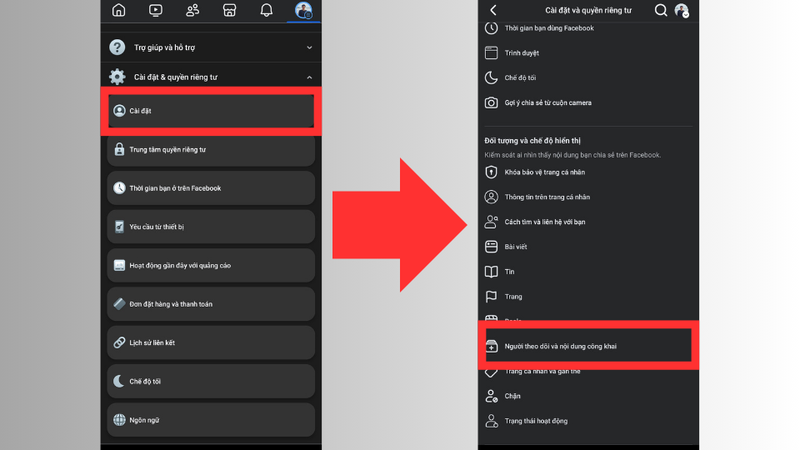Screen dimensions: 800x450
Task: Click the blocked user icon next to Chặn
Action: 491,396
